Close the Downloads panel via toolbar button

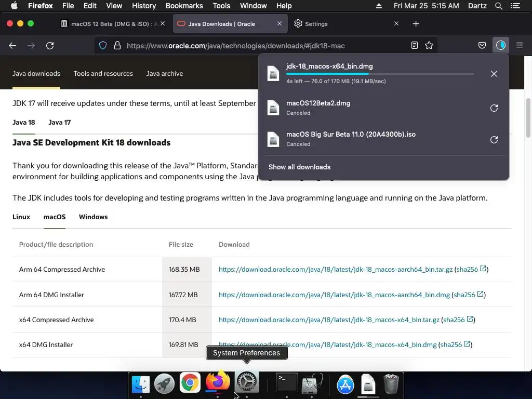pyautogui.click(x=501, y=45)
